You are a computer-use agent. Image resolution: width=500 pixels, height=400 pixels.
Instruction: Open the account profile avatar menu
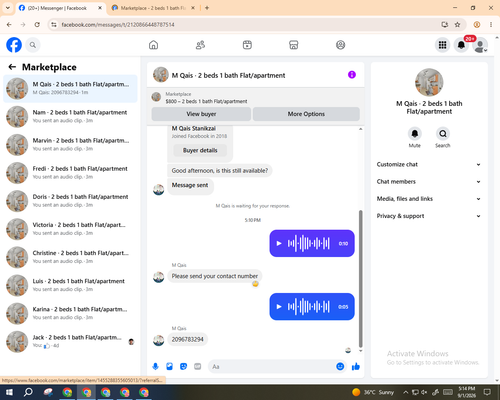[480, 45]
